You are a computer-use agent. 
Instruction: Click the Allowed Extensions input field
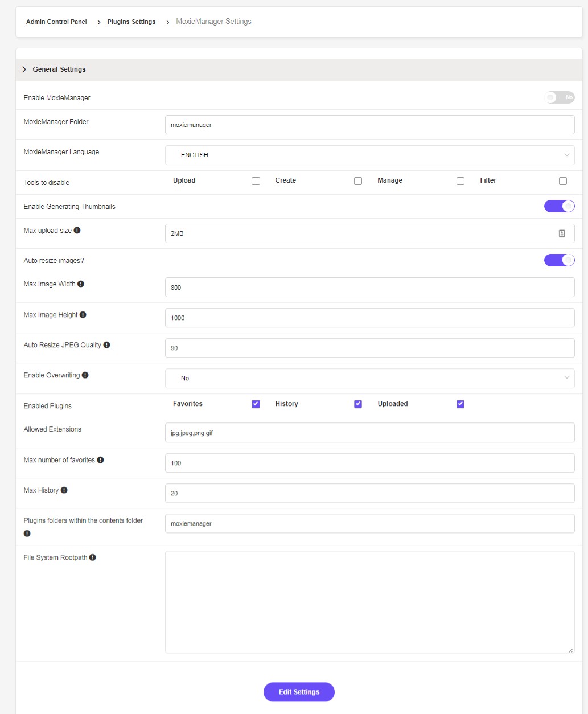370,433
